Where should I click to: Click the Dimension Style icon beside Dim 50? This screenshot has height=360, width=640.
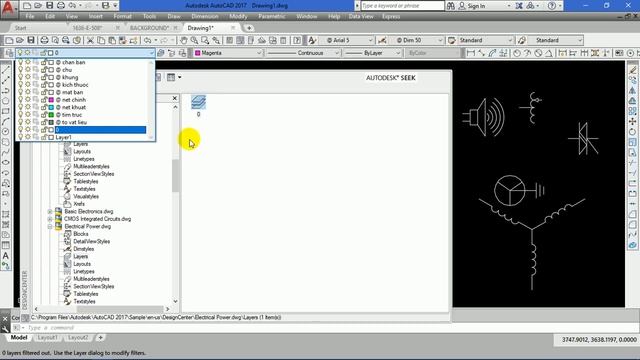pyautogui.click(x=382, y=40)
